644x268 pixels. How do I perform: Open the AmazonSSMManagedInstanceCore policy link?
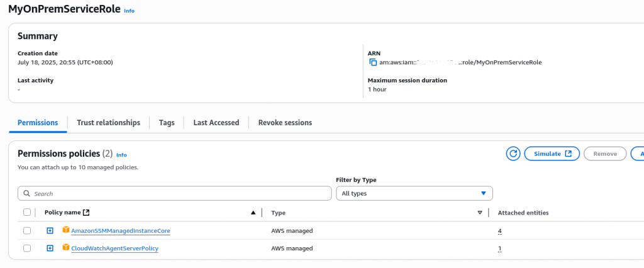(x=121, y=231)
